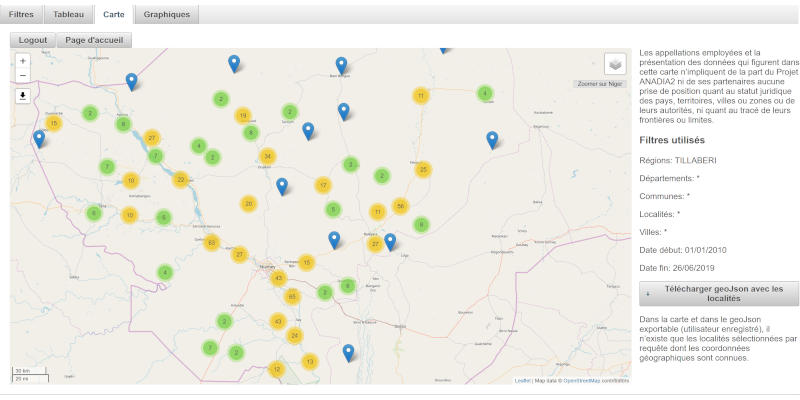Select the cluster marker labeled 65

point(292,297)
